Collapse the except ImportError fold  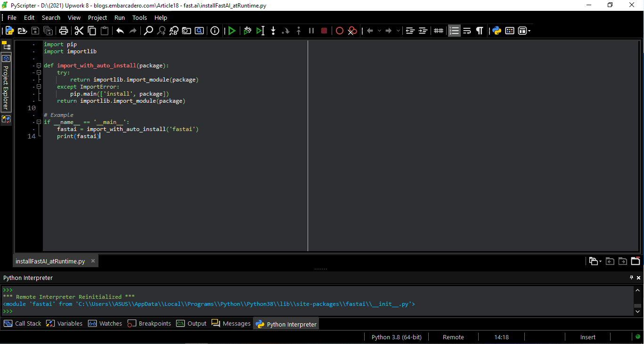pyautogui.click(x=39, y=87)
